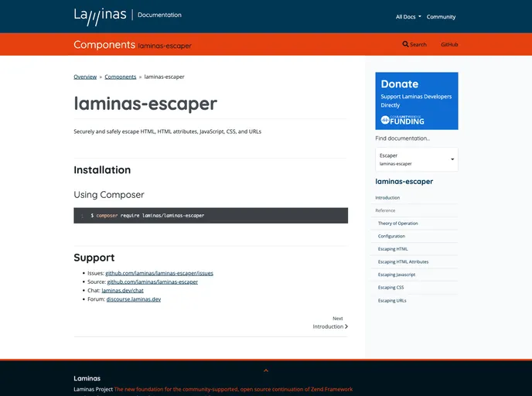Click the Search text in the orange bar
This screenshot has width=532, height=396.
coord(418,44)
